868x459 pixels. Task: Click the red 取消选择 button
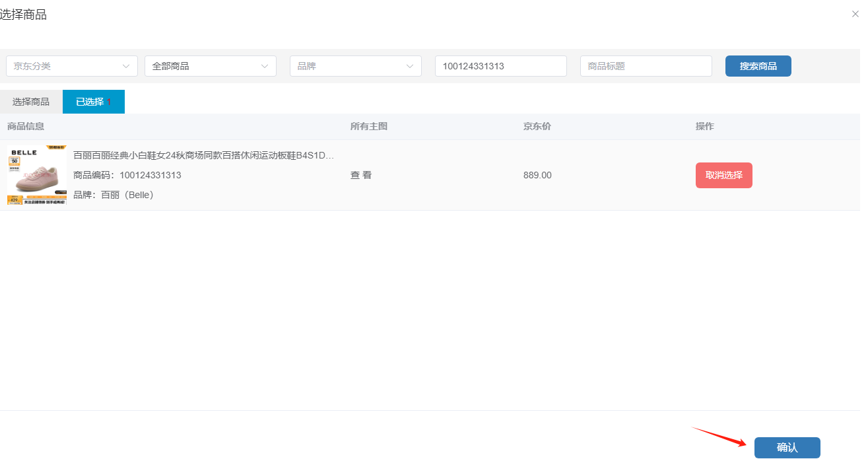723,175
